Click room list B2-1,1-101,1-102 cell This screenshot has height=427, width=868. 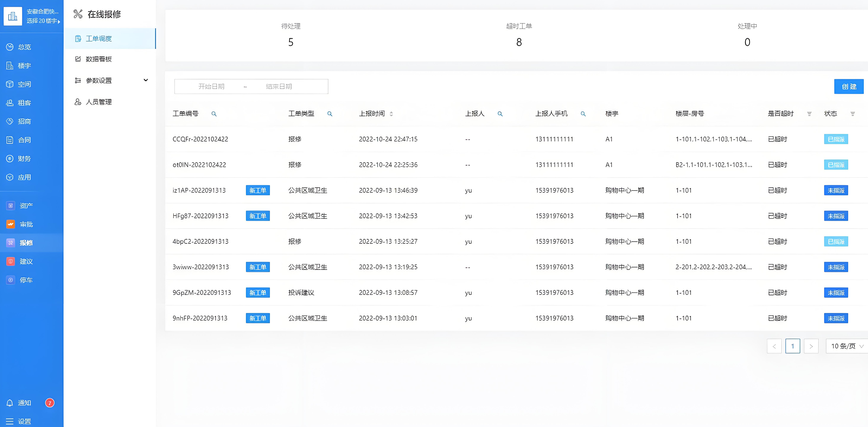pos(714,165)
